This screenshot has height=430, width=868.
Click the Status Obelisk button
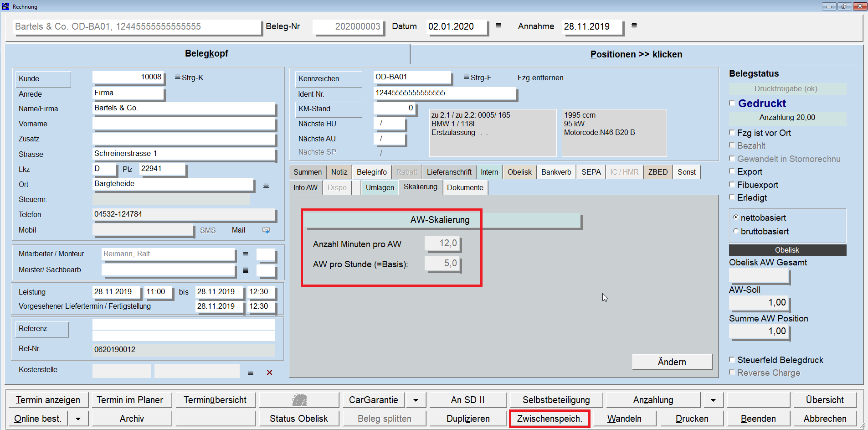[x=299, y=419]
